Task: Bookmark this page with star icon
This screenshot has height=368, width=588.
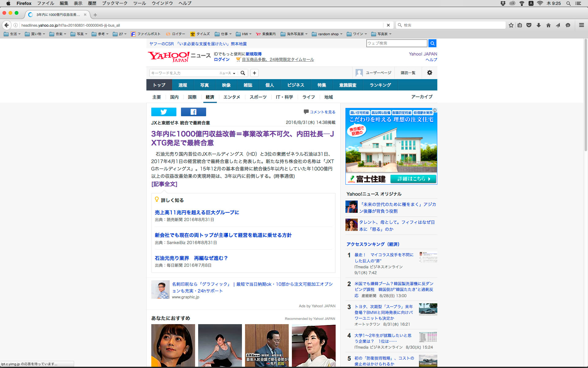Action: tap(511, 25)
